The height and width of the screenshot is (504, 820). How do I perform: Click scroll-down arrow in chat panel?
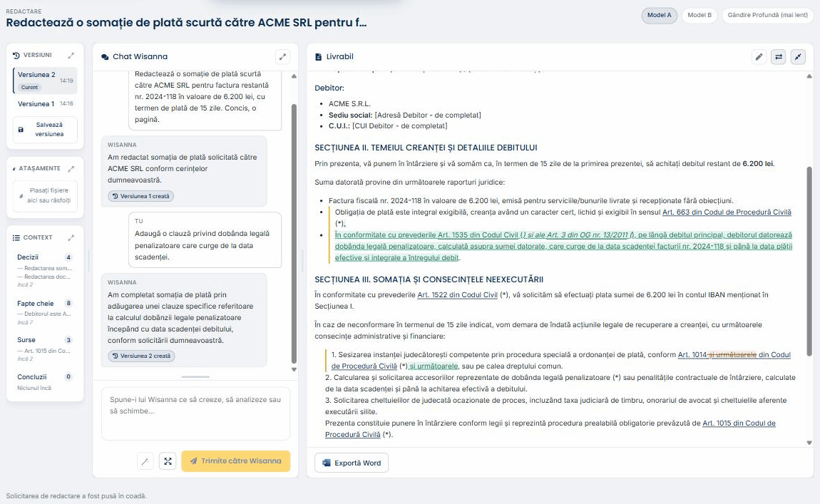[x=294, y=370]
